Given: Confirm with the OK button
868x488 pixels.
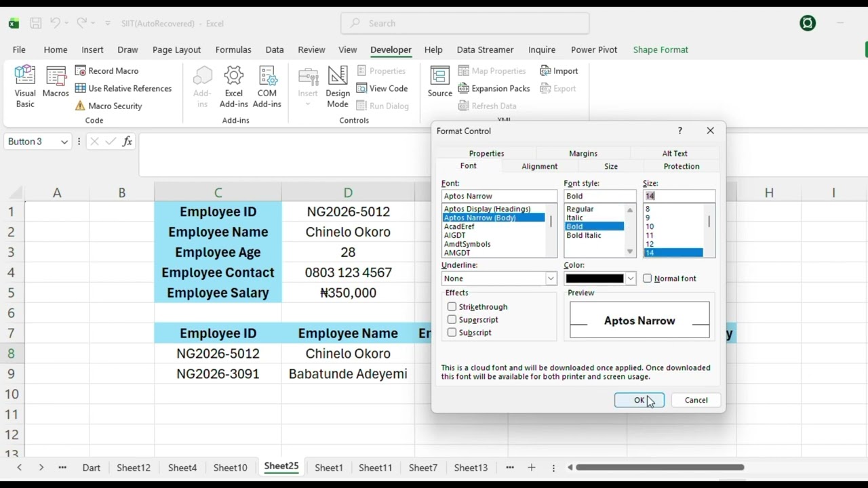Looking at the screenshot, I should [x=639, y=400].
